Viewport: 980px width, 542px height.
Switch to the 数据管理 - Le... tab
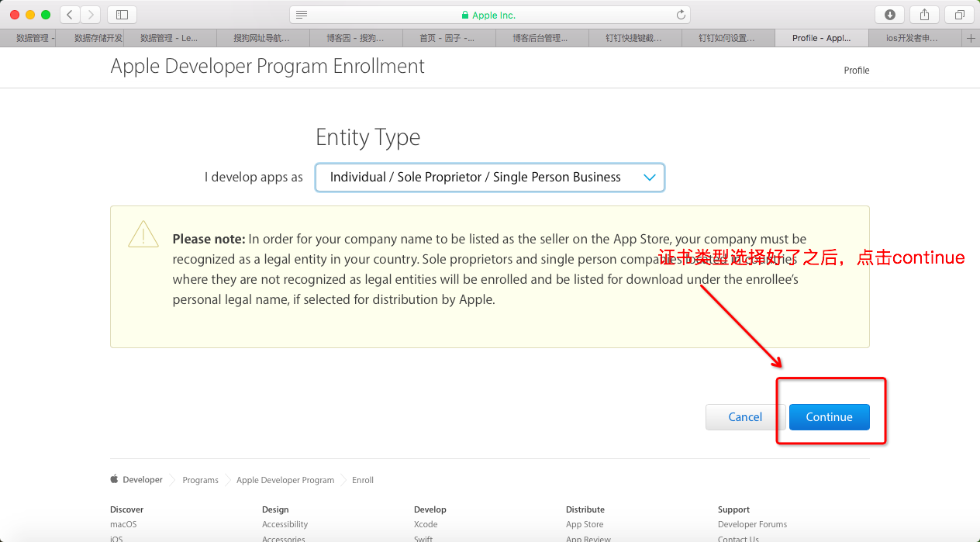click(169, 38)
